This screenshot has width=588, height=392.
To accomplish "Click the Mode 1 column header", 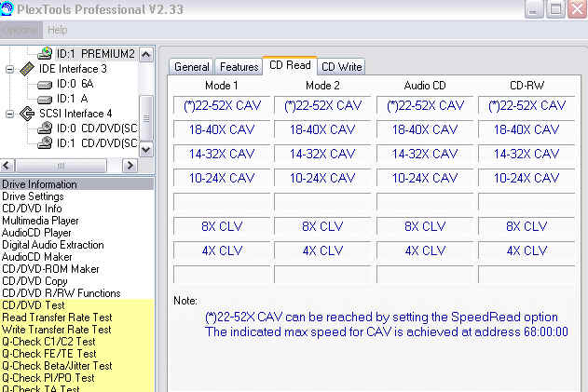I will [x=222, y=86].
